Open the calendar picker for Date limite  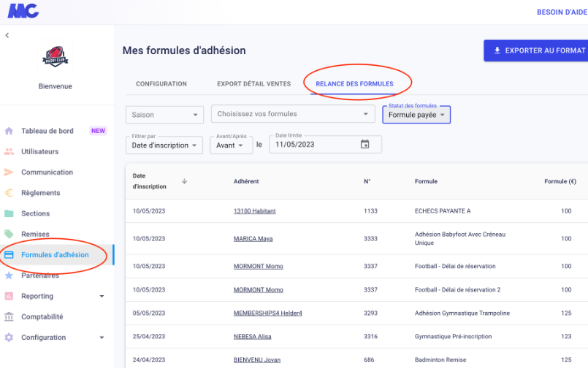click(x=365, y=144)
